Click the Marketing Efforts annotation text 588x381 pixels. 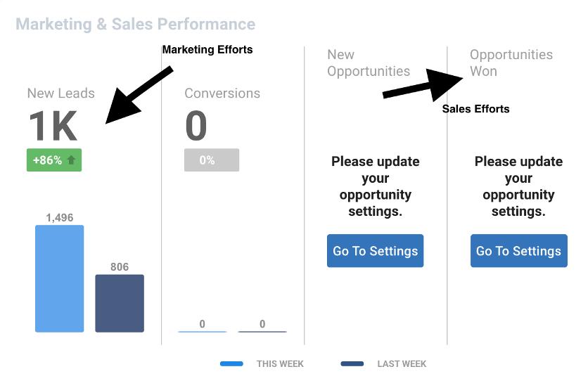click(x=207, y=50)
